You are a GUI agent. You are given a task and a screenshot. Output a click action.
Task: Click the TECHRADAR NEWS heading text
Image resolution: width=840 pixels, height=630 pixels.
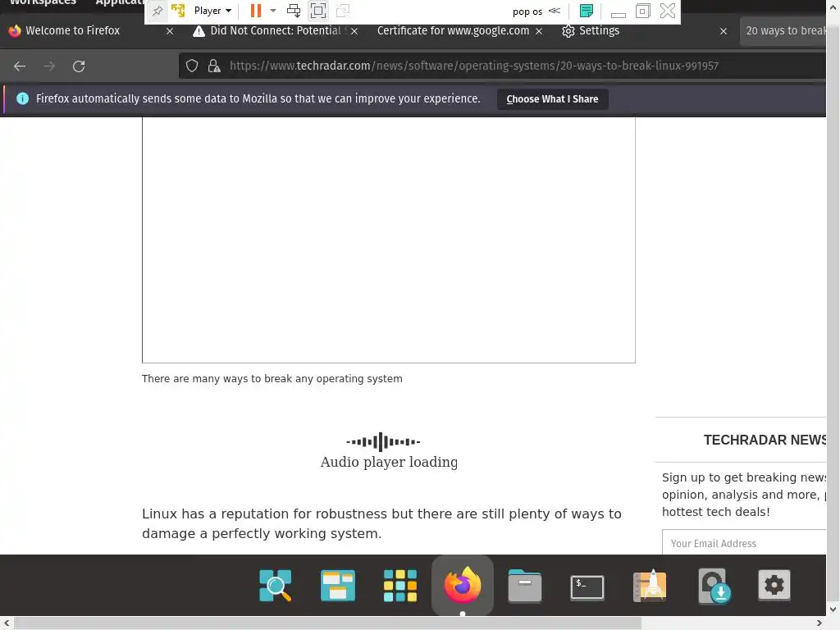[x=765, y=440]
